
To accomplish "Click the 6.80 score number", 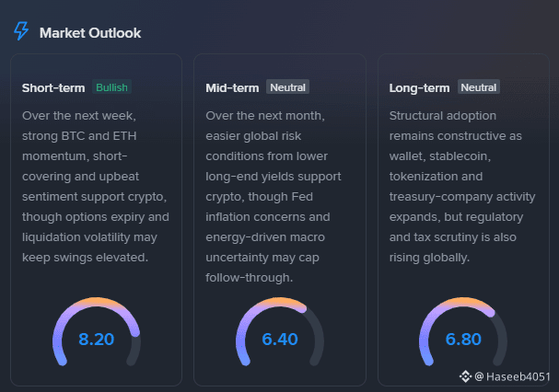I will pos(463,339).
